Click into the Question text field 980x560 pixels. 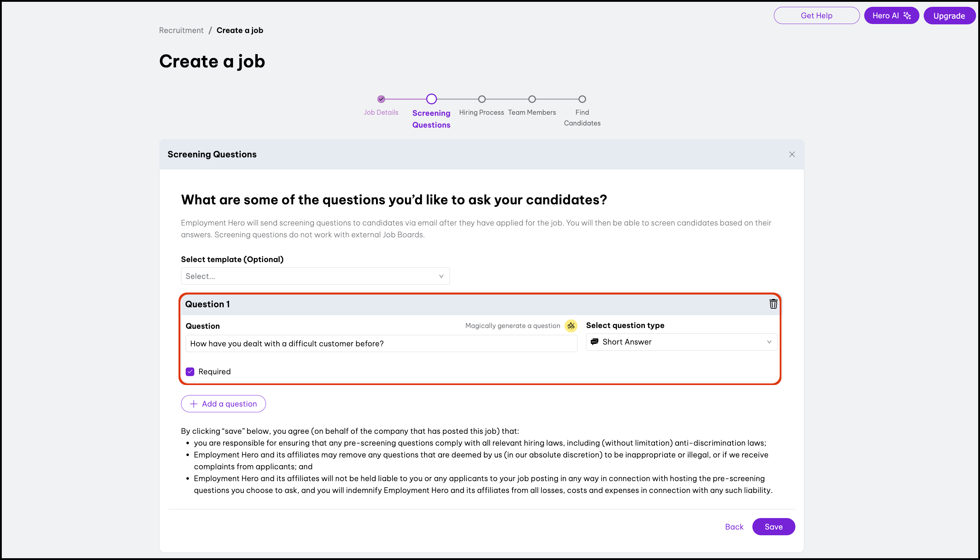pos(381,343)
